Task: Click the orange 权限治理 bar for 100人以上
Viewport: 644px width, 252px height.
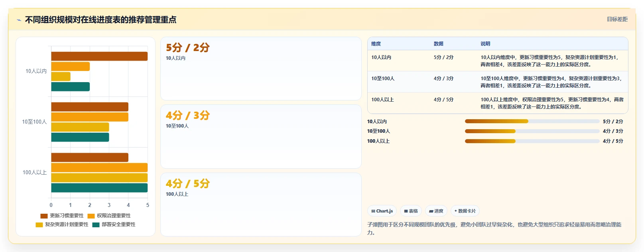Action: tap(99, 167)
